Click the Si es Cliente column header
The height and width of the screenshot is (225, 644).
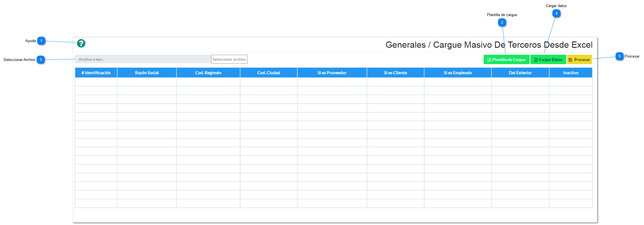tap(395, 73)
